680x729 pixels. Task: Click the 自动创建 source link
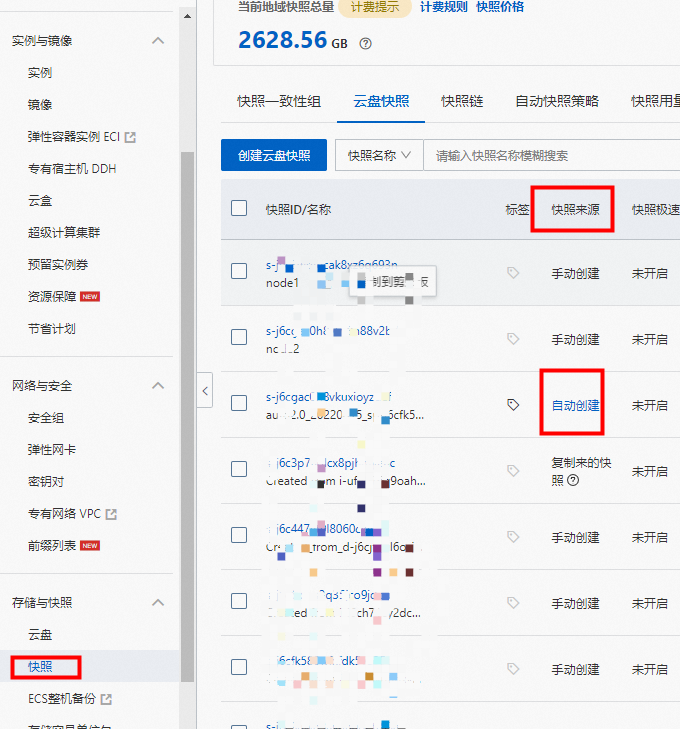pyautogui.click(x=575, y=405)
